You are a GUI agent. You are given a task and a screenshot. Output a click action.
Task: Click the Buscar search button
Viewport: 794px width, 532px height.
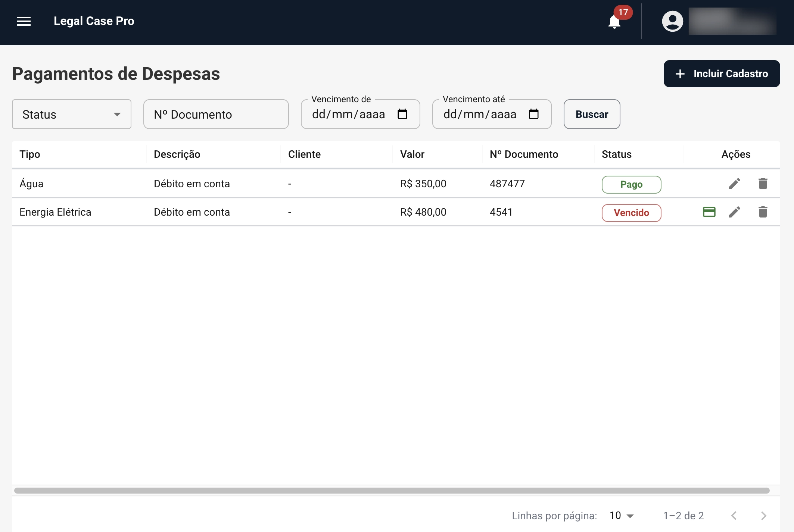(x=592, y=114)
